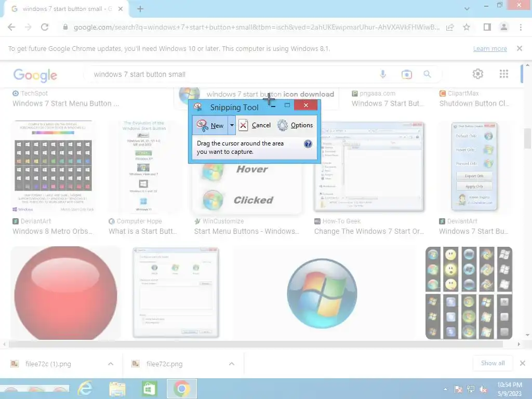
Task: Search by image camera icon
Action: tap(406, 74)
